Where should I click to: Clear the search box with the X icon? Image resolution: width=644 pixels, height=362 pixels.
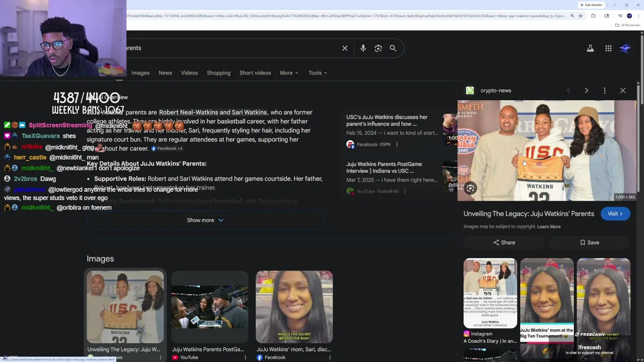(x=345, y=48)
